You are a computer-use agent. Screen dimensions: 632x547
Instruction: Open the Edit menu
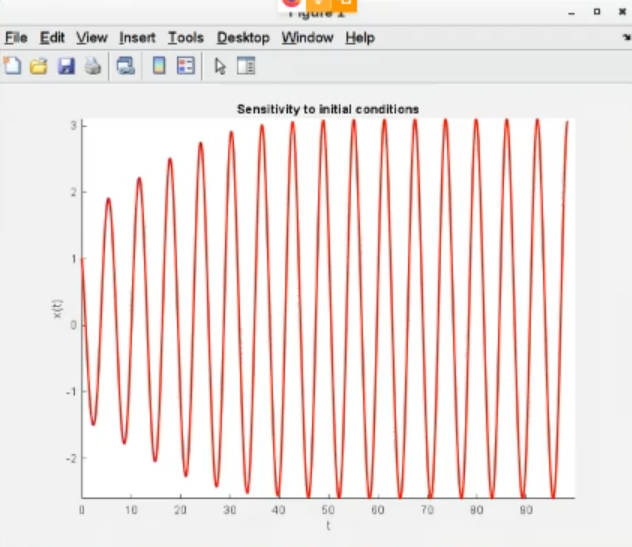pos(52,38)
